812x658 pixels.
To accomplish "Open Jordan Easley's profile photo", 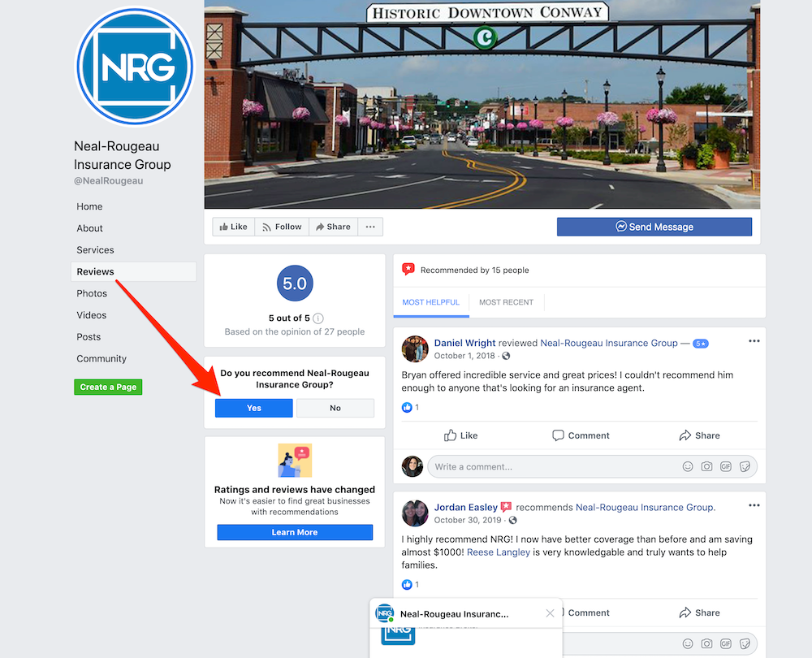I will tap(415, 513).
